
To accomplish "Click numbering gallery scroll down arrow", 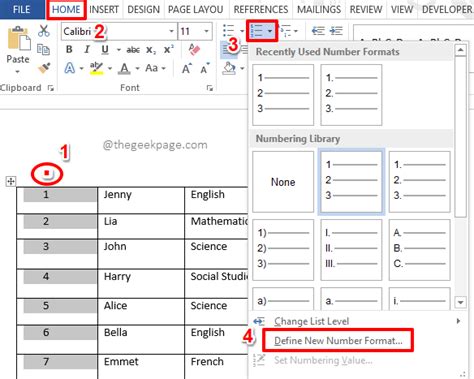I will [x=460, y=302].
